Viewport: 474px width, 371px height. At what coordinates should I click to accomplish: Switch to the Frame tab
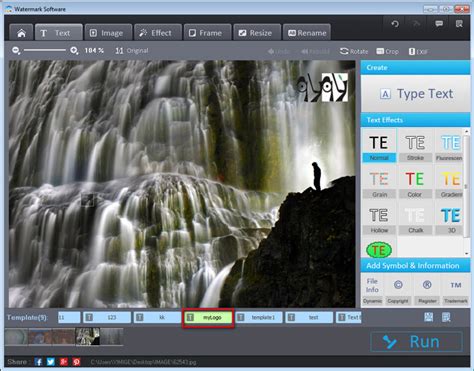point(207,33)
